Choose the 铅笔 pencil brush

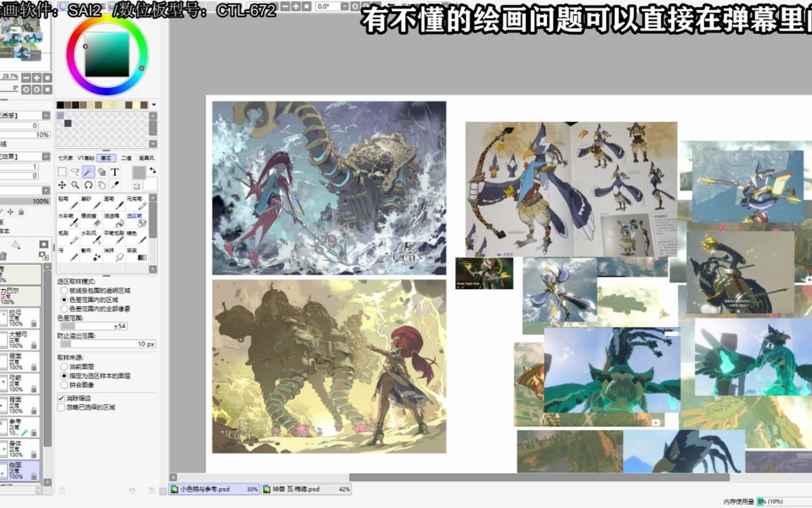coord(68,203)
